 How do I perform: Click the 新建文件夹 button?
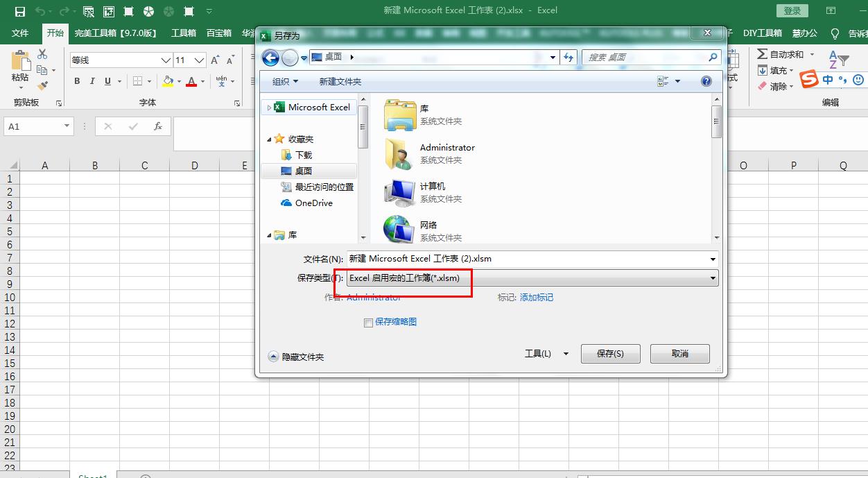coord(340,81)
